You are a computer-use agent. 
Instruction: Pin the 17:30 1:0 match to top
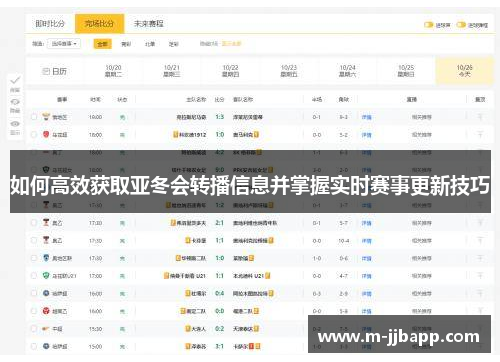click(x=480, y=258)
